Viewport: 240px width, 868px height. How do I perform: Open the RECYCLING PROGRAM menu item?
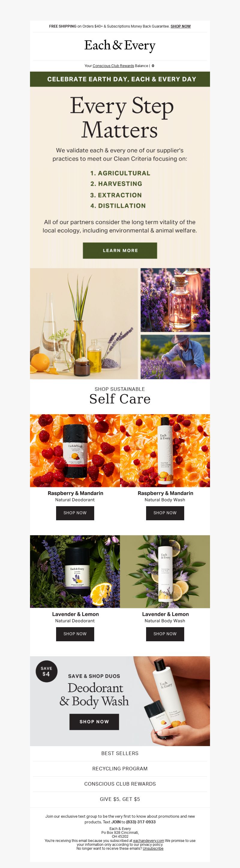[120, 769]
